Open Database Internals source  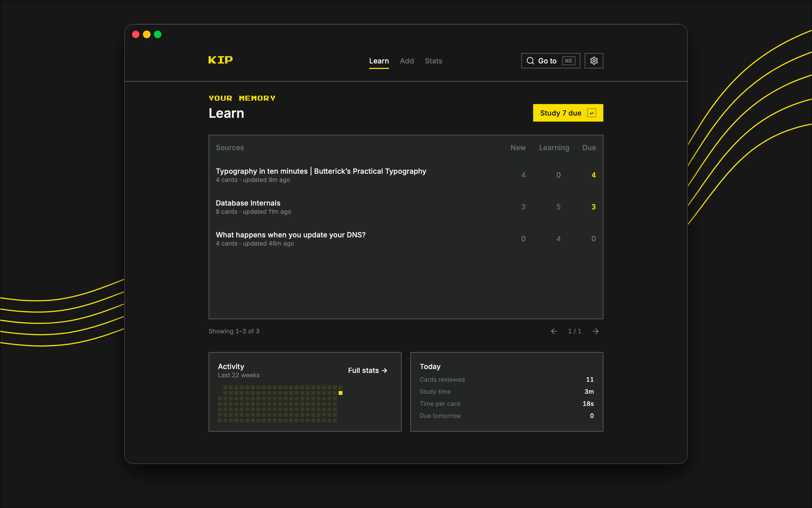click(x=406, y=207)
